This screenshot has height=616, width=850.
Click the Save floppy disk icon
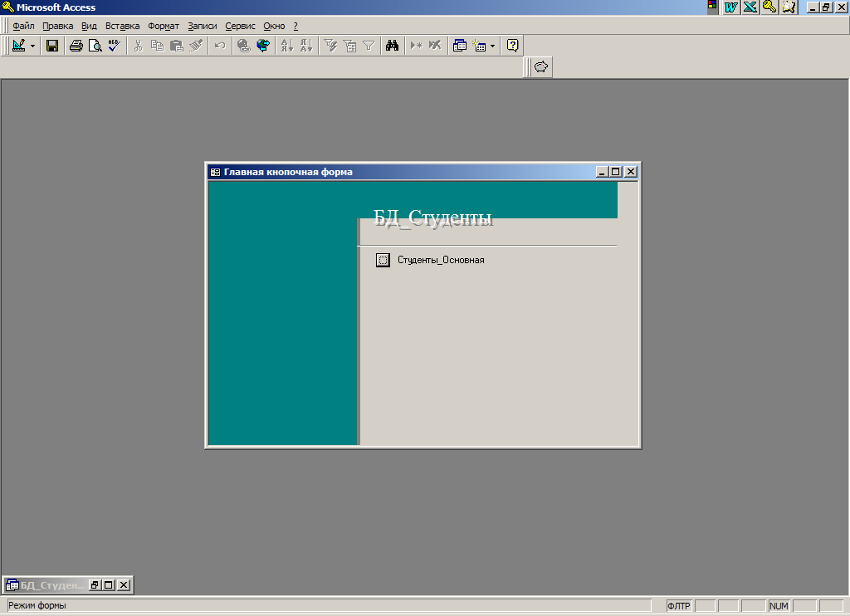52,46
